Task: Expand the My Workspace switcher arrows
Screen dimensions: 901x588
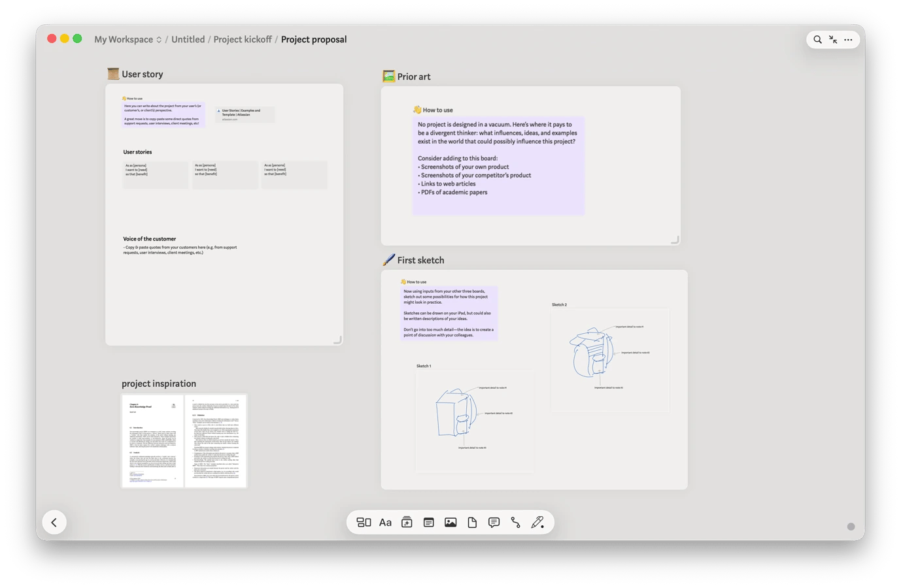Action: pos(159,40)
